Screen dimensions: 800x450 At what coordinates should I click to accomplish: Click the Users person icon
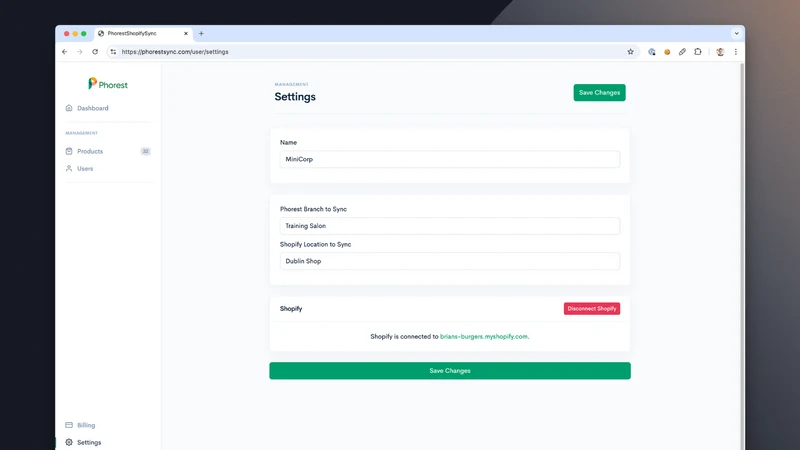(x=69, y=168)
